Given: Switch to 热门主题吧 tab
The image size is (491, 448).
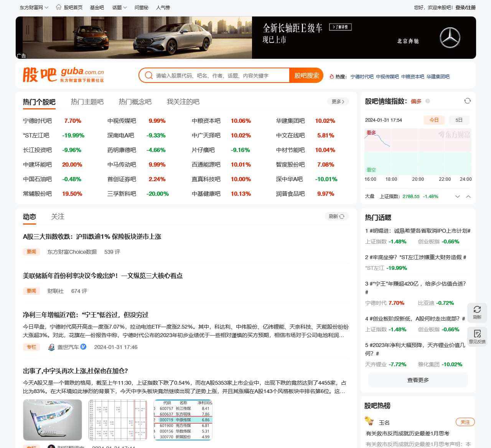Looking at the screenshot, I should pyautogui.click(x=87, y=102).
